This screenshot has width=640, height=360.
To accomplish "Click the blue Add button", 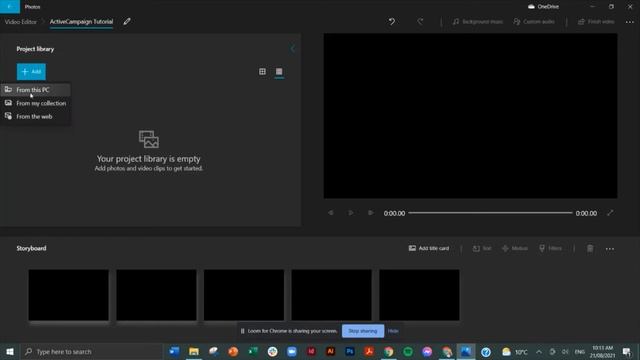I will click(x=31, y=71).
